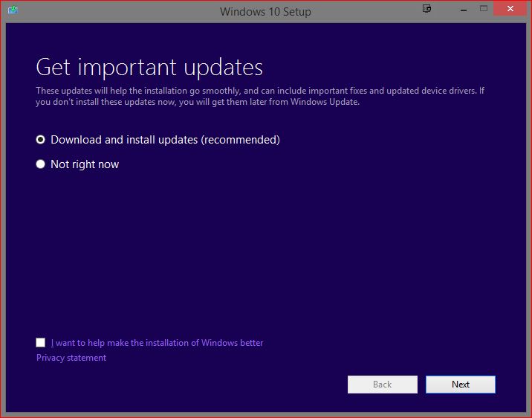Click the disabled maximize button
Viewport: 532px width, 418px height.
[484, 8]
